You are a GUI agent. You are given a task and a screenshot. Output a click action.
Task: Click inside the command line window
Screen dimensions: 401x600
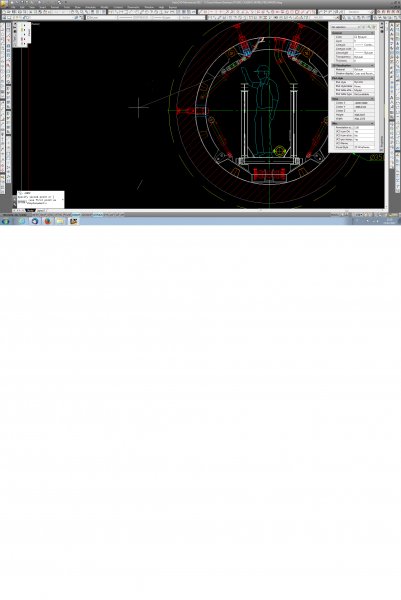(41, 199)
